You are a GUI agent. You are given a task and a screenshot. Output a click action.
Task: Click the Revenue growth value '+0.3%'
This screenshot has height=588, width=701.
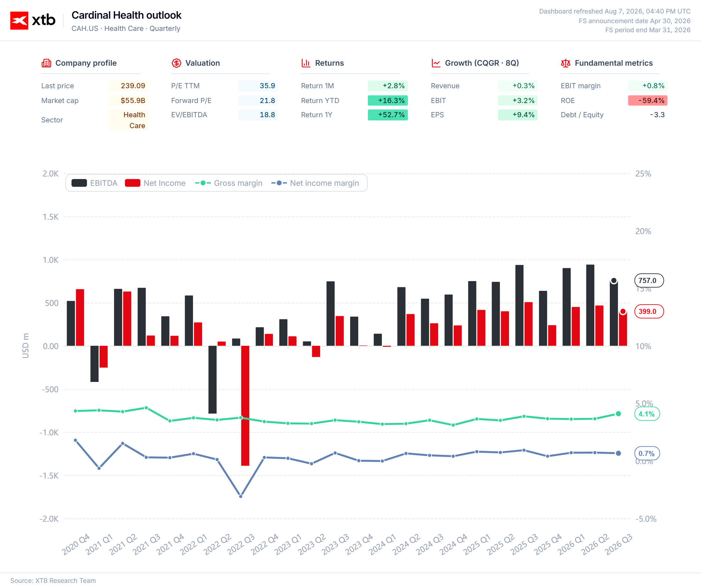click(517, 86)
